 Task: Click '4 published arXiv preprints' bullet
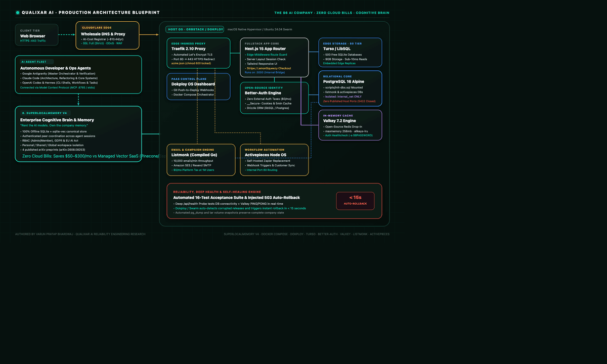tap(53, 150)
